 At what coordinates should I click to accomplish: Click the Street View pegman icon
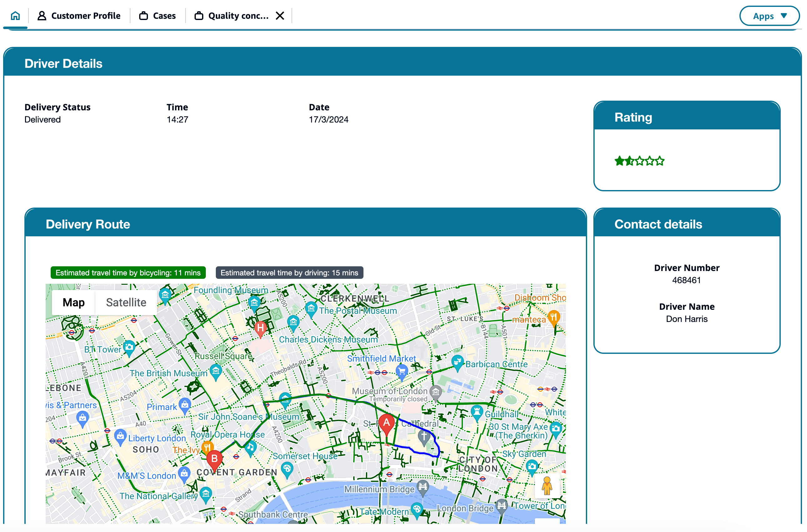coord(546,486)
